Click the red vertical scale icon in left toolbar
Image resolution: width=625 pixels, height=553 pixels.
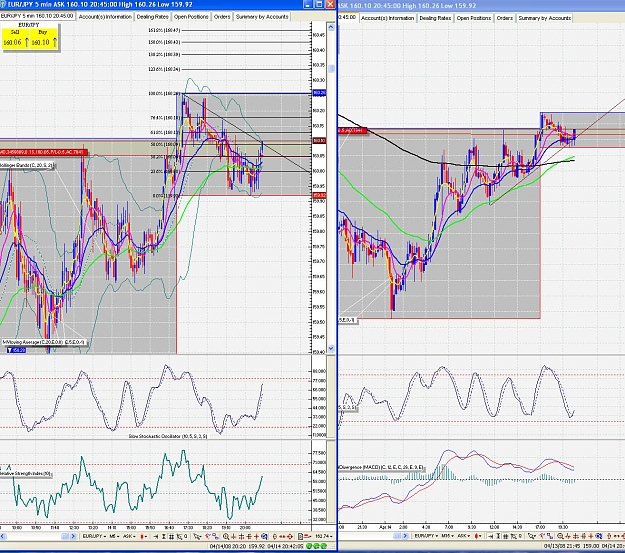tap(275, 536)
